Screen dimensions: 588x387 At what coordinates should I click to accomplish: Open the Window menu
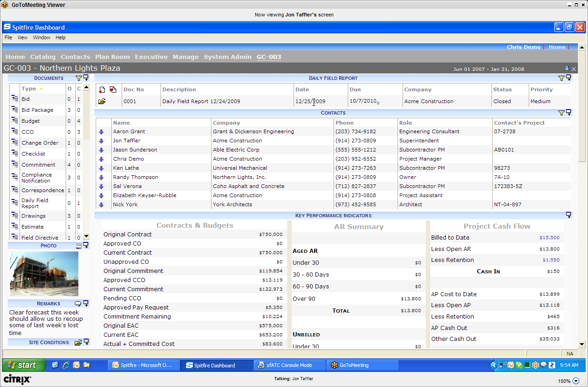41,37
